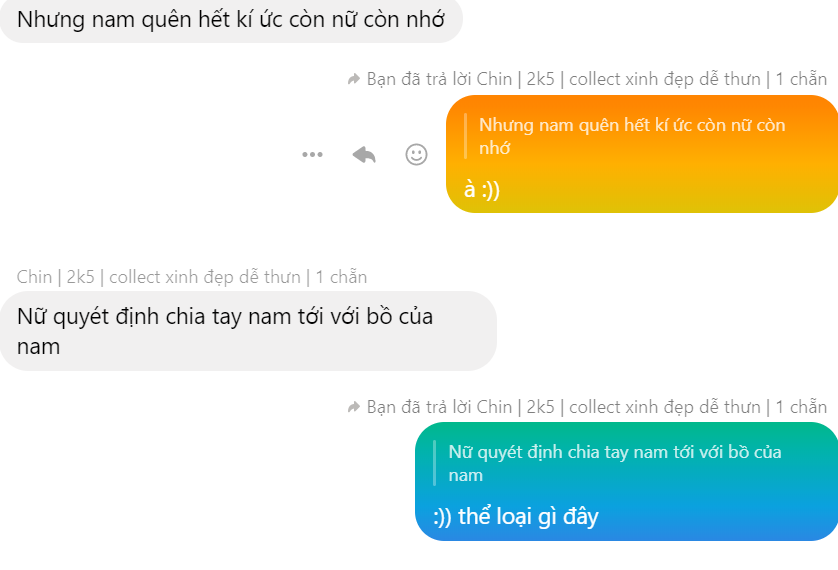Click 'Bạn đã trả lời Chin' label above teal bubble

pyautogui.click(x=439, y=407)
